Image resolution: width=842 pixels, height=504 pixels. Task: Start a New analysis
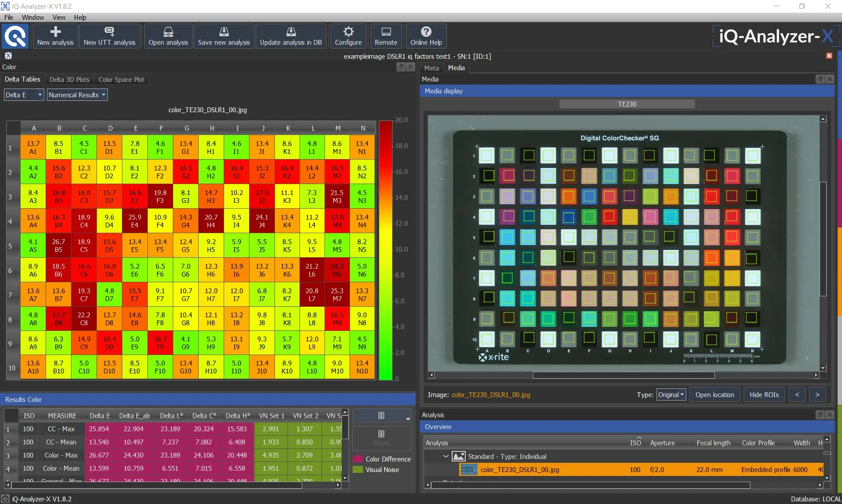[55, 36]
